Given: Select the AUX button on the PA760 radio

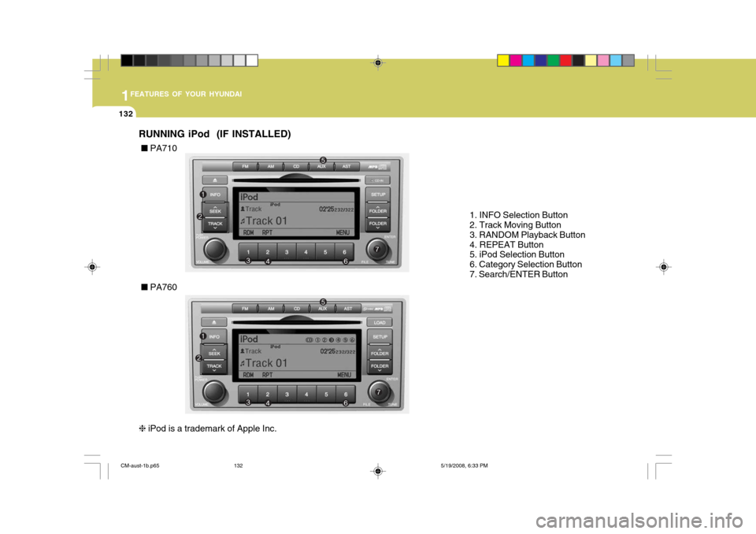Looking at the screenshot, I should [x=323, y=309].
